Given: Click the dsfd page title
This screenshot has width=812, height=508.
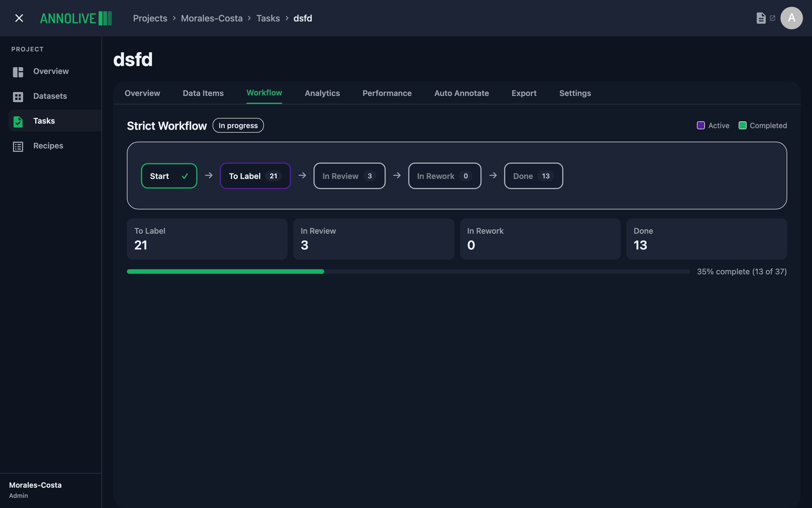Looking at the screenshot, I should [x=133, y=60].
